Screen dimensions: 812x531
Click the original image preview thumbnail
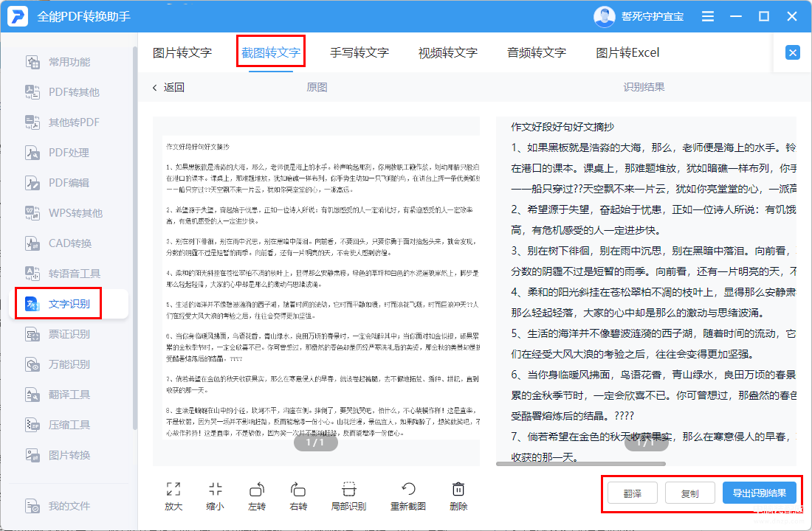coord(321,287)
